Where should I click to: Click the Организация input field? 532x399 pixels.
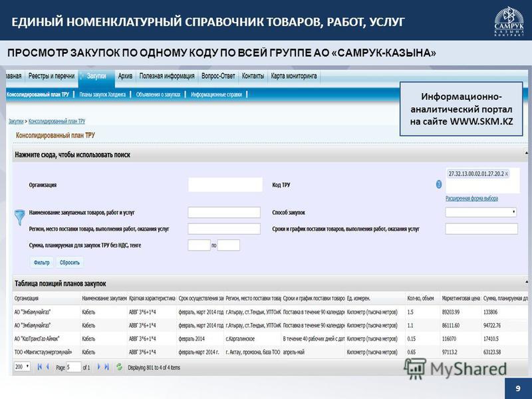[225, 185]
